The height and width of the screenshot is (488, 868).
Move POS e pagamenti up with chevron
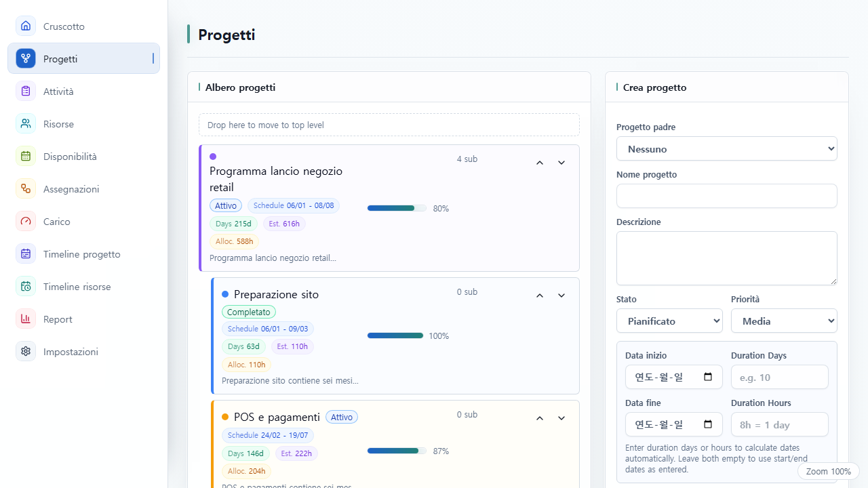tap(540, 418)
